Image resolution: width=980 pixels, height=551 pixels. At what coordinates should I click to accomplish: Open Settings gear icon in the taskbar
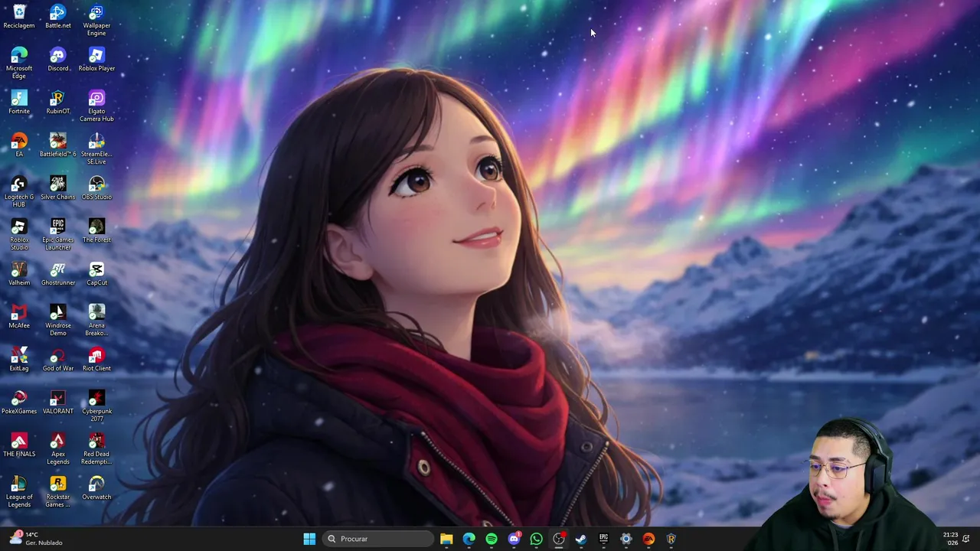(x=626, y=539)
